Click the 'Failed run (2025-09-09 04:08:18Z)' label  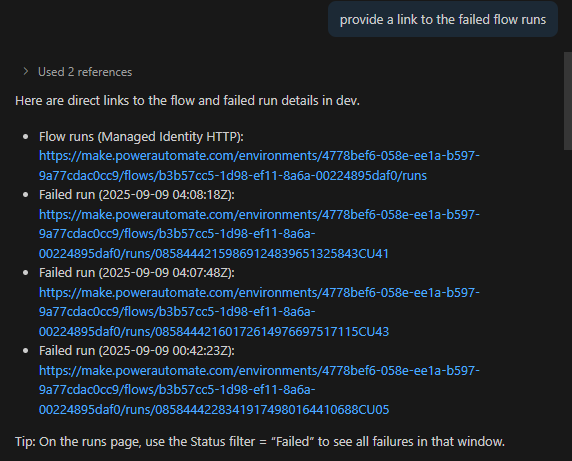click(x=137, y=194)
